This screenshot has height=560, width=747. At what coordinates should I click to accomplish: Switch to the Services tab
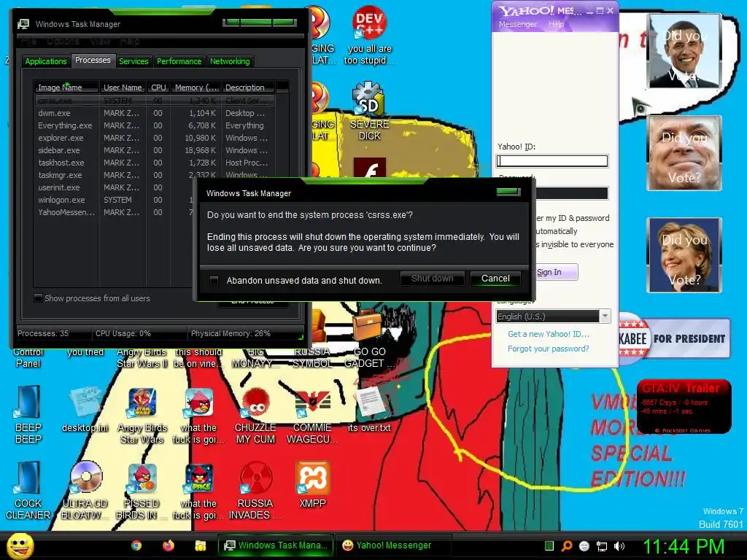133,61
